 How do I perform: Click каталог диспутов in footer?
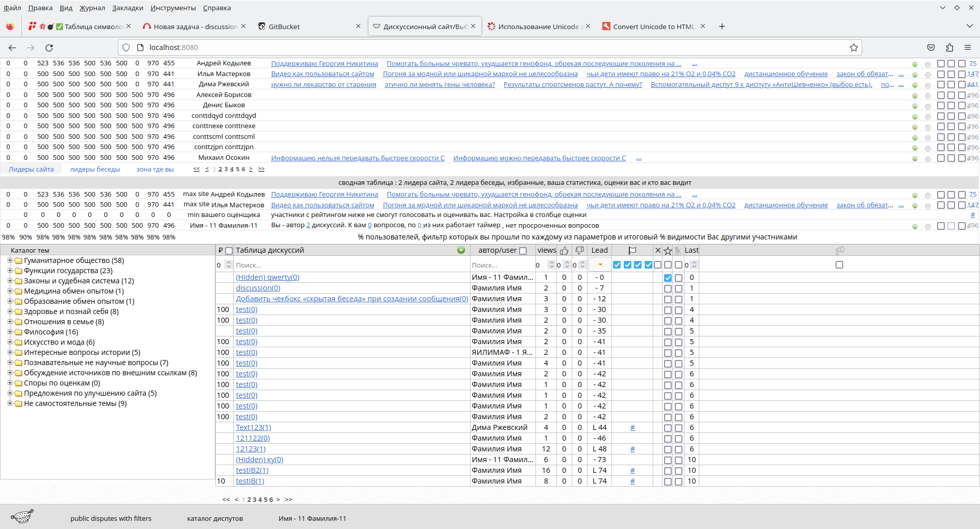click(215, 518)
